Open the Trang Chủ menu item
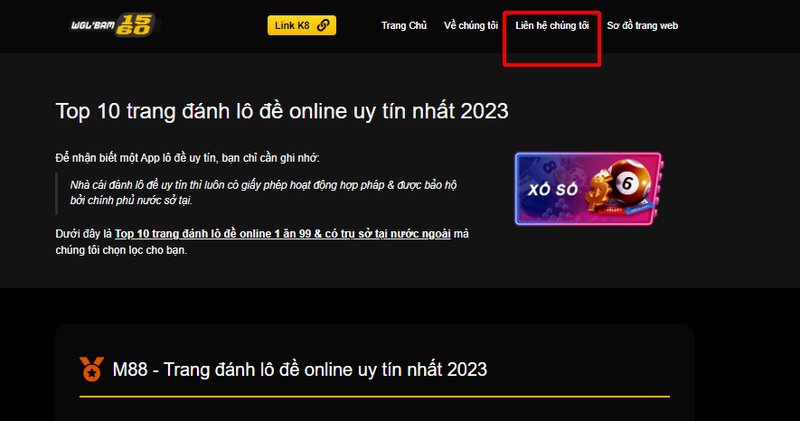Viewport: 800px width, 421px height. [x=404, y=26]
